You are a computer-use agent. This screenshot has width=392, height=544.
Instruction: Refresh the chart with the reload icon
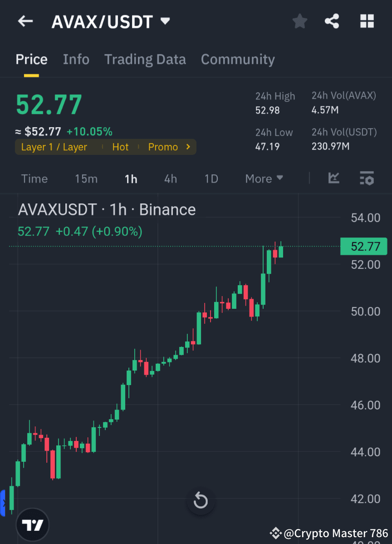201,501
